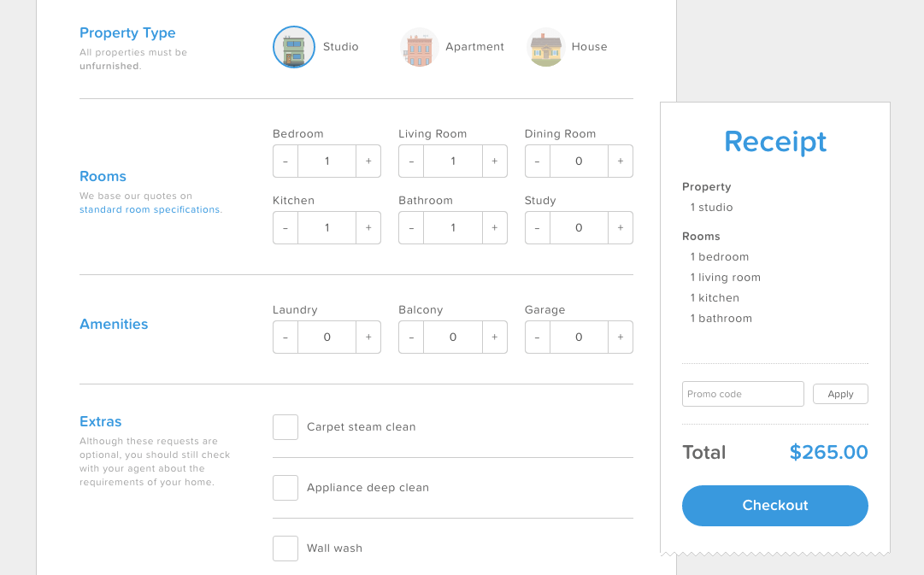Enable Carpet steam clean checkbox
This screenshot has height=575, width=924.
285,427
